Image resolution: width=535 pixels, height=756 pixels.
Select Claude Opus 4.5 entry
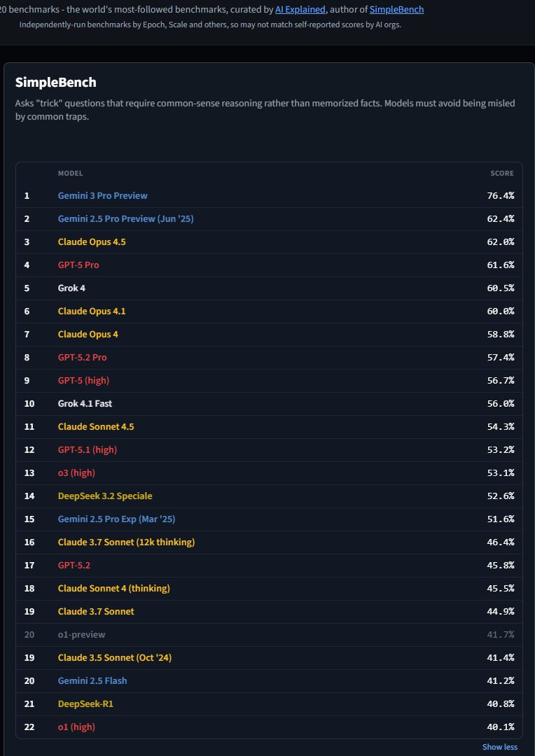92,242
